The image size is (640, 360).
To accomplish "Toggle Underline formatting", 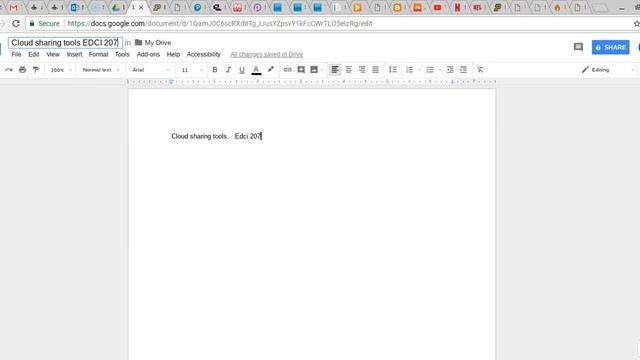I will (x=242, y=70).
